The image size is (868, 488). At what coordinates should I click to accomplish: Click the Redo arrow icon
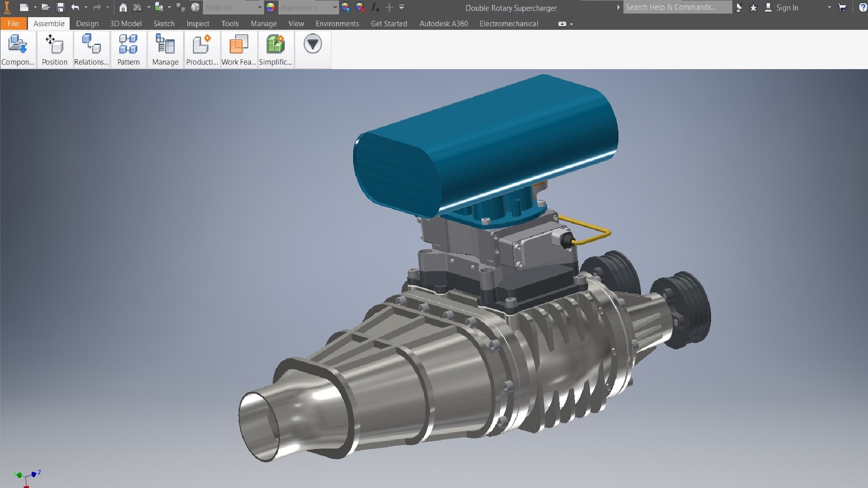click(97, 7)
